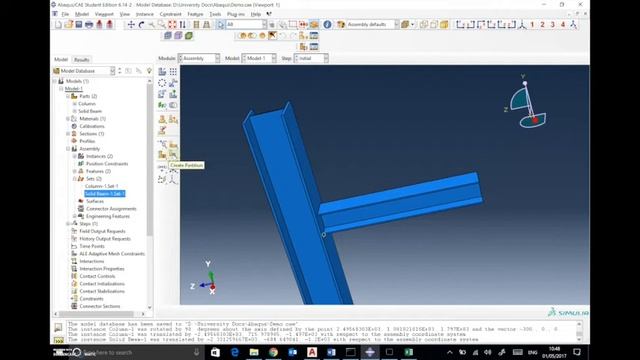The image size is (640, 360).
Task: Click the message area vertical scrollbar
Action: 579,331
